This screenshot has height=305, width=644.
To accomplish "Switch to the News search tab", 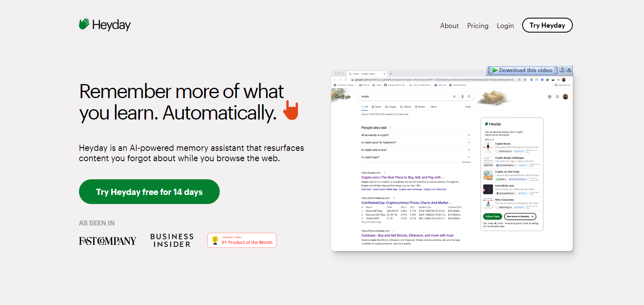I will coord(376,107).
